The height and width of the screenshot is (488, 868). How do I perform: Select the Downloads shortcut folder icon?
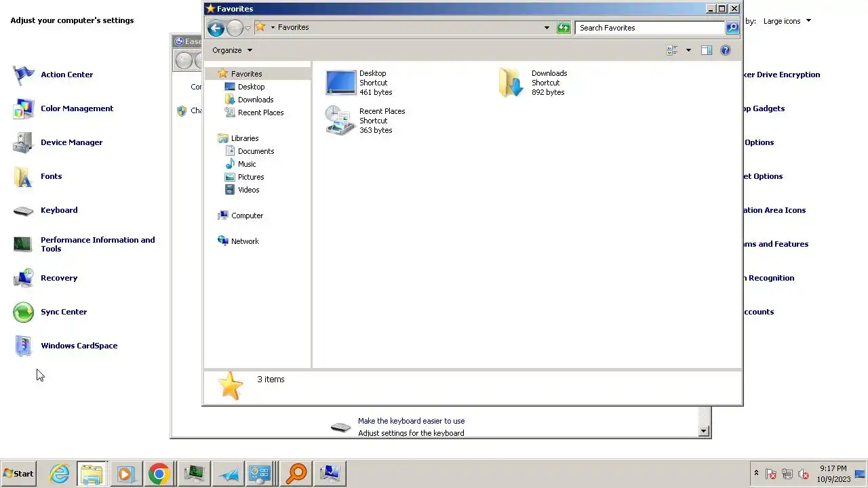(x=511, y=83)
